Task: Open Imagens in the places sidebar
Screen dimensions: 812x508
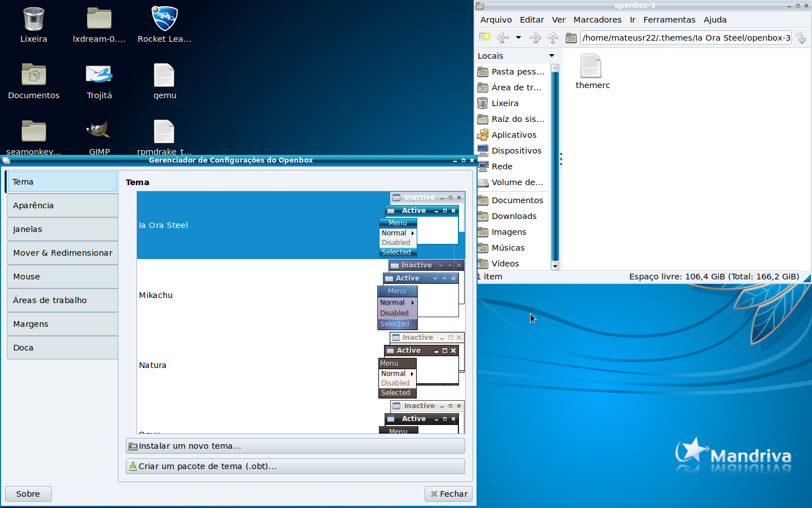Action: click(513, 232)
